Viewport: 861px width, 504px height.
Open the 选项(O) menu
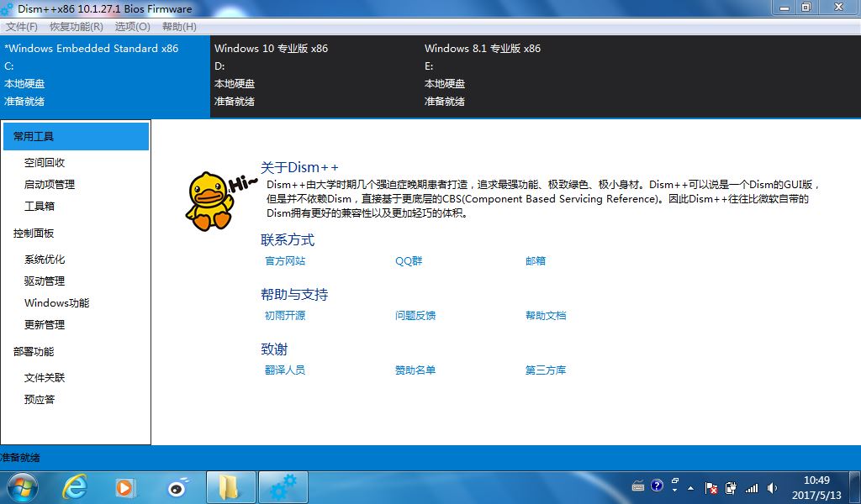click(132, 26)
